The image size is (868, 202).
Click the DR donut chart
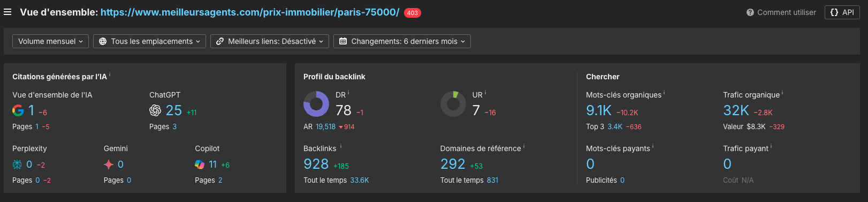(x=316, y=103)
